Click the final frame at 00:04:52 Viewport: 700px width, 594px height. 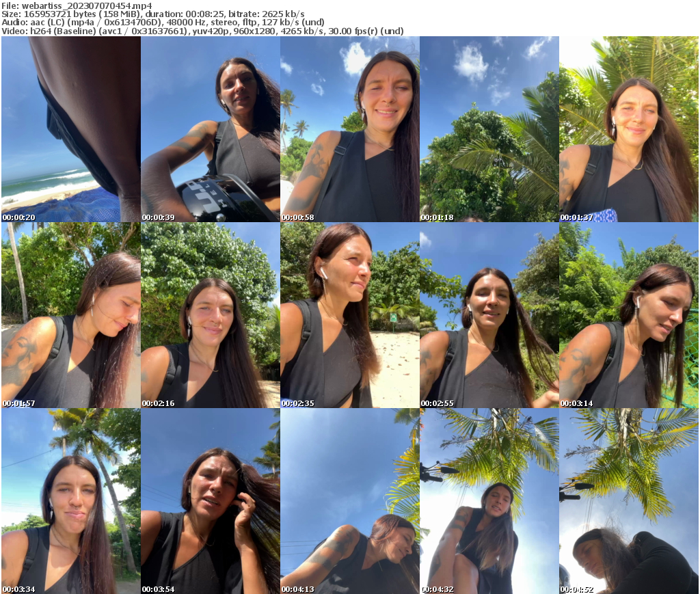(630, 500)
